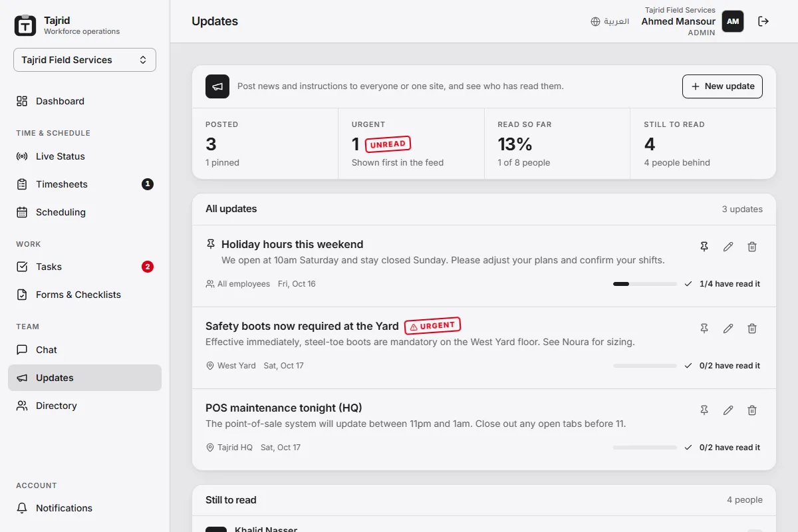The image size is (798, 532).
Task: Go to Dashboard
Action: [x=84, y=101]
